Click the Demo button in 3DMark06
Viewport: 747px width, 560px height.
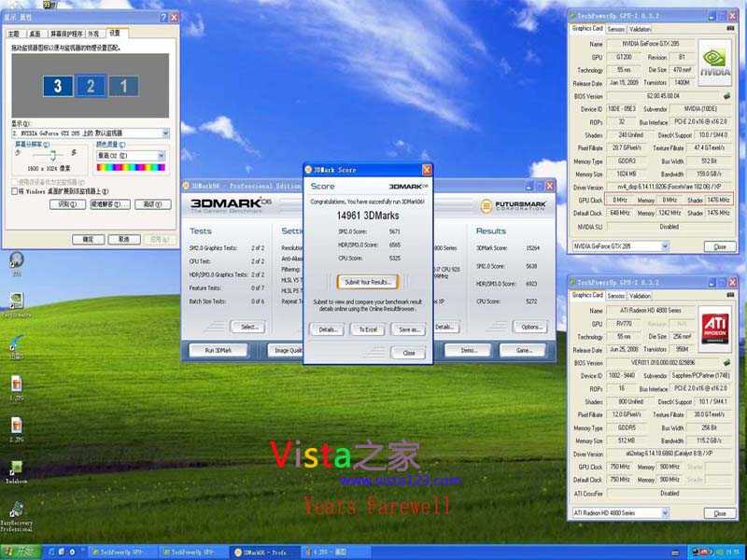click(x=467, y=351)
